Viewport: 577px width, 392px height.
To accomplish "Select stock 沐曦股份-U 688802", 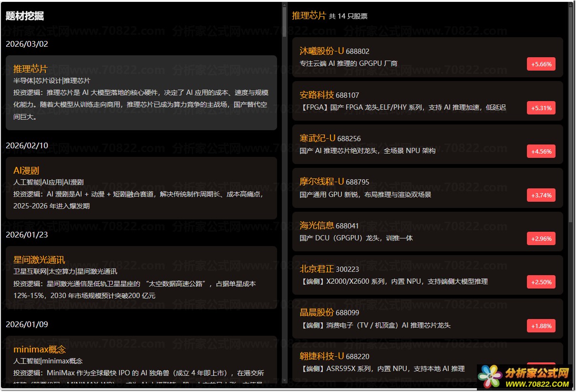I will [x=427, y=57].
